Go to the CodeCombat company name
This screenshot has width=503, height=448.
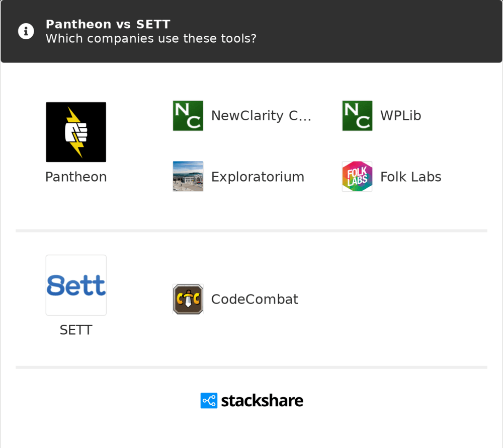point(255,299)
